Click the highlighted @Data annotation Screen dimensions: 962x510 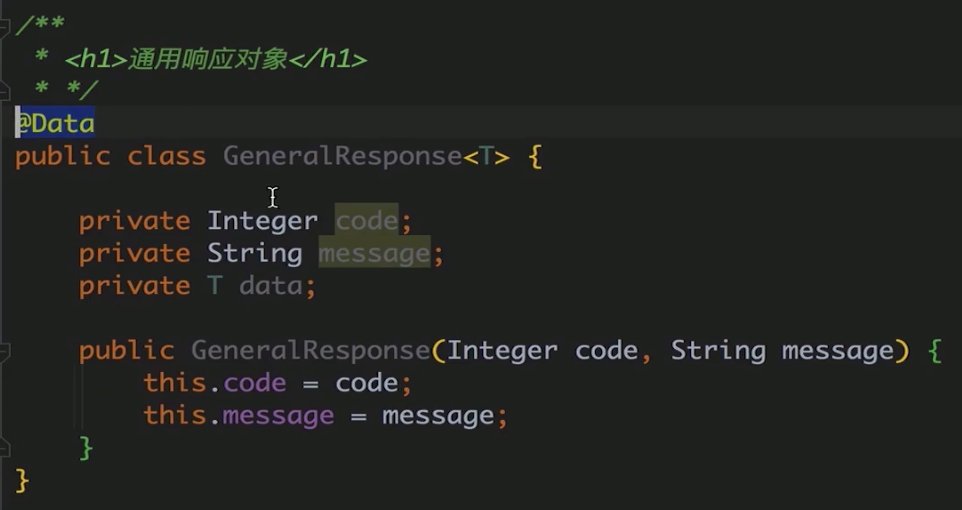point(55,123)
